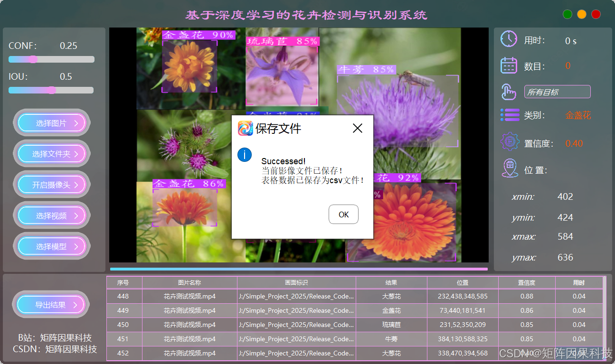The image size is (615, 364).
Task: Click the pointing hand icon beside 所有目标
Action: click(x=509, y=92)
